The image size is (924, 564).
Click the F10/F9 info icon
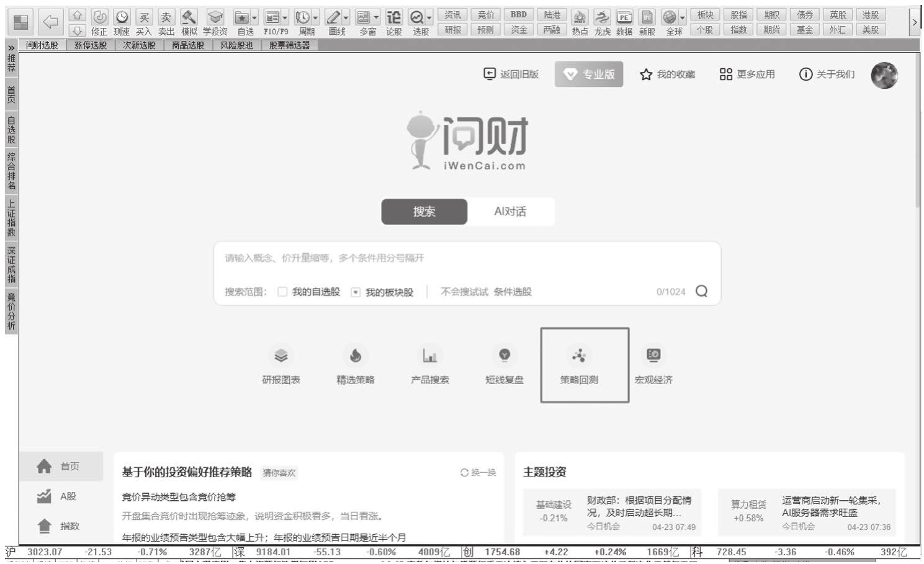(x=272, y=17)
